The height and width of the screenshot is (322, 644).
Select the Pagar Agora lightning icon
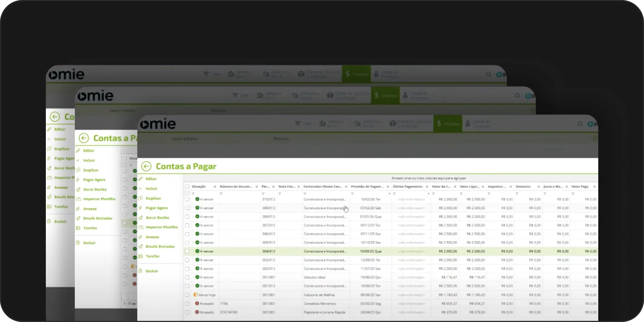coord(141,208)
